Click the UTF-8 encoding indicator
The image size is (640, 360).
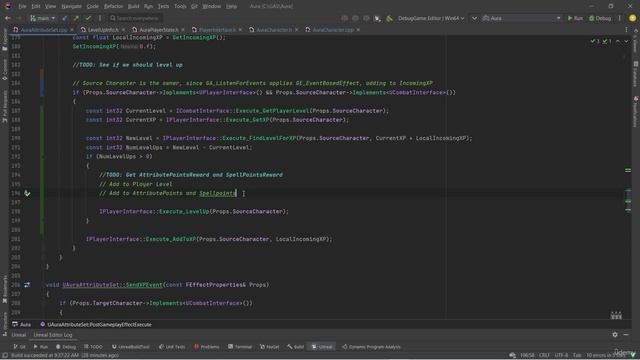tap(561, 356)
